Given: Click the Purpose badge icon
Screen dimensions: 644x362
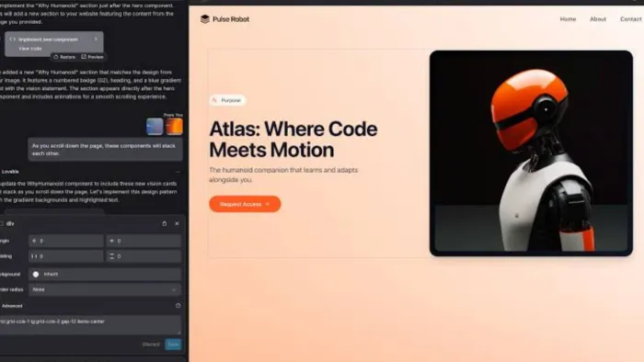Looking at the screenshot, I should click(214, 100).
